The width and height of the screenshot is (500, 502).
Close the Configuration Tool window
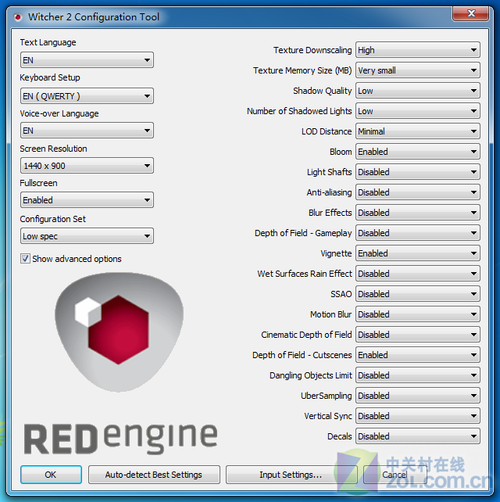[x=471, y=13]
